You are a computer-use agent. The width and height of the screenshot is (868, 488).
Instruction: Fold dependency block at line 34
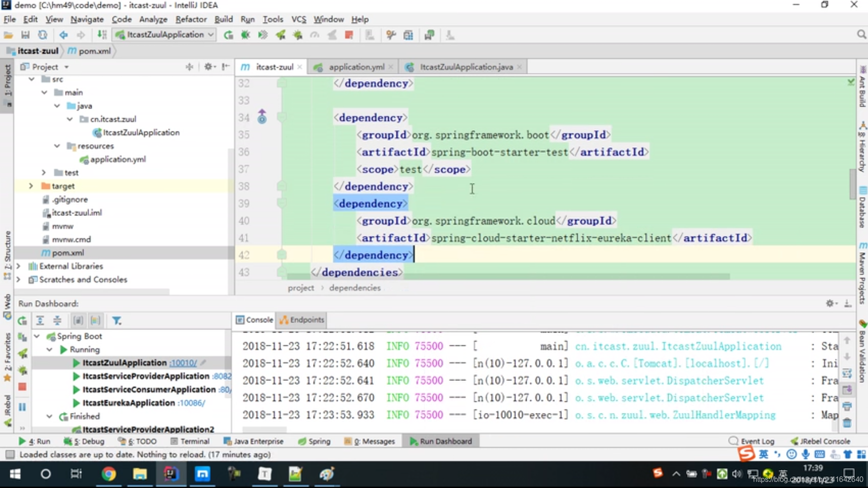[281, 117]
